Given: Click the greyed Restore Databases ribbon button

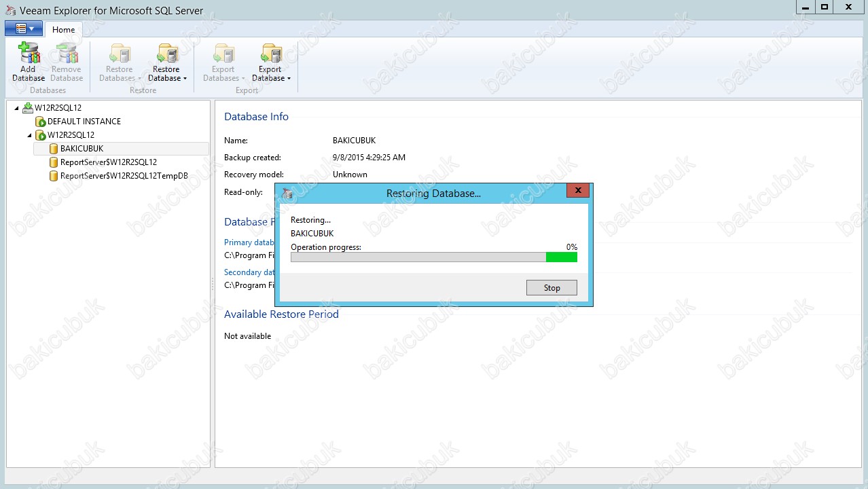Looking at the screenshot, I should [x=120, y=62].
